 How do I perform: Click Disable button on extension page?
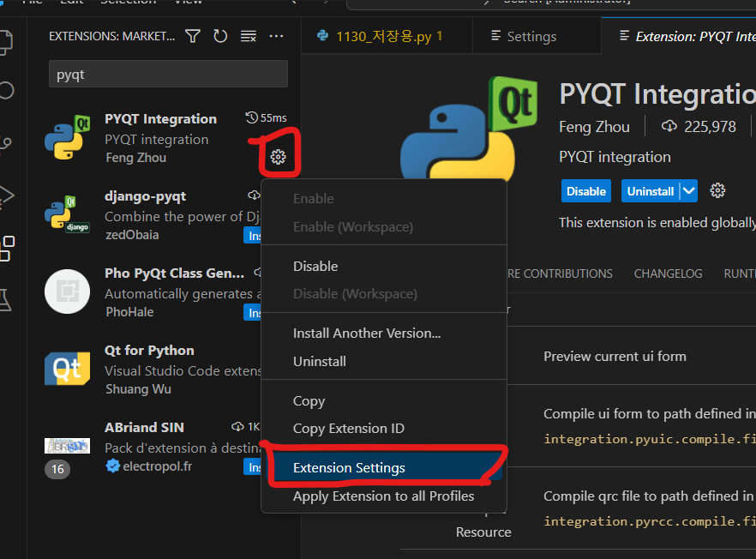point(585,191)
